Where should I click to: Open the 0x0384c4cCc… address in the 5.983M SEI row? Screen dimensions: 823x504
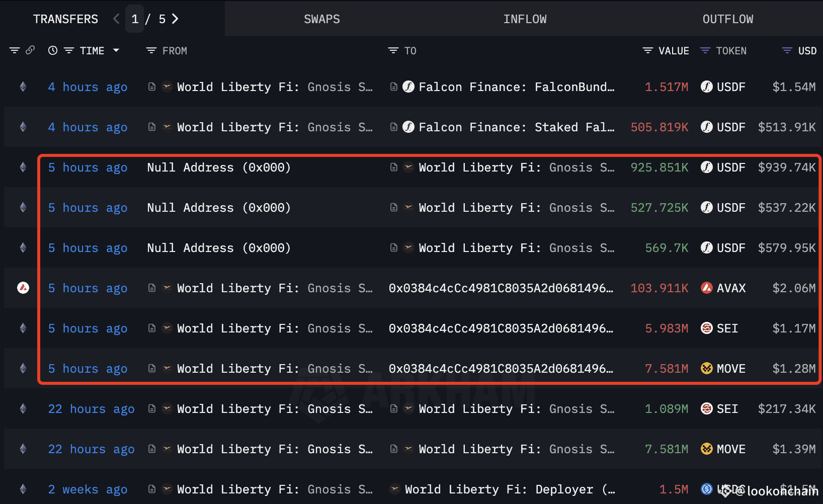[501, 328]
